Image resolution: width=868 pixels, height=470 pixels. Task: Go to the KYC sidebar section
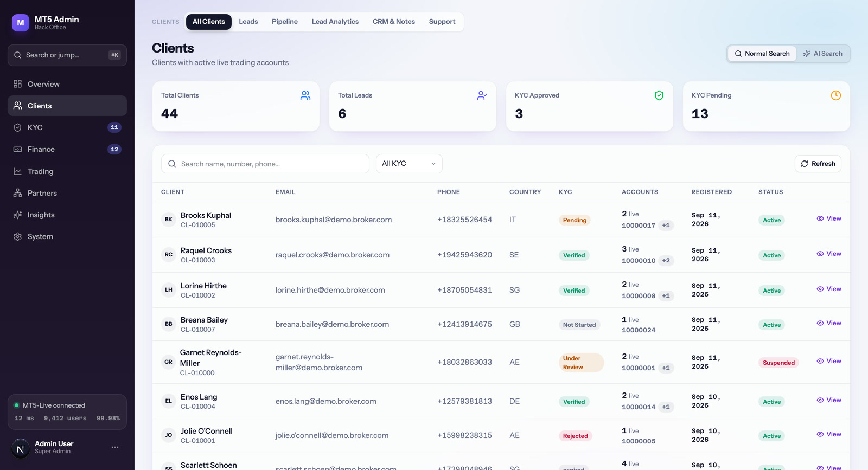click(67, 127)
